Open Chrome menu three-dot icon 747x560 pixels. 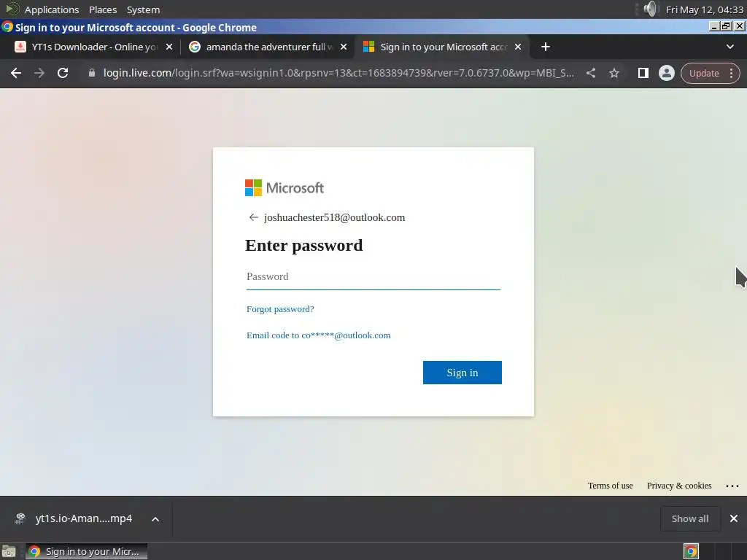coord(731,73)
